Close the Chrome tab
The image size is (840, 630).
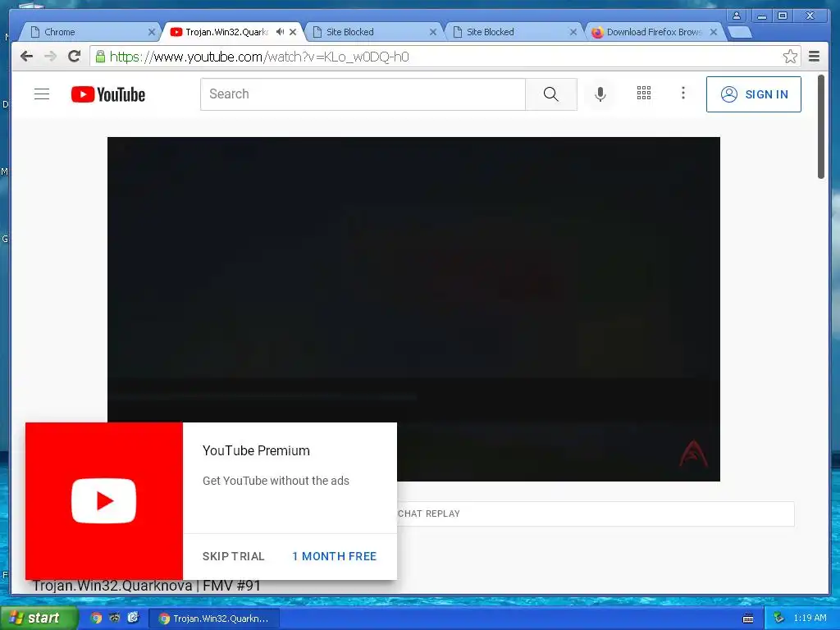(x=152, y=32)
